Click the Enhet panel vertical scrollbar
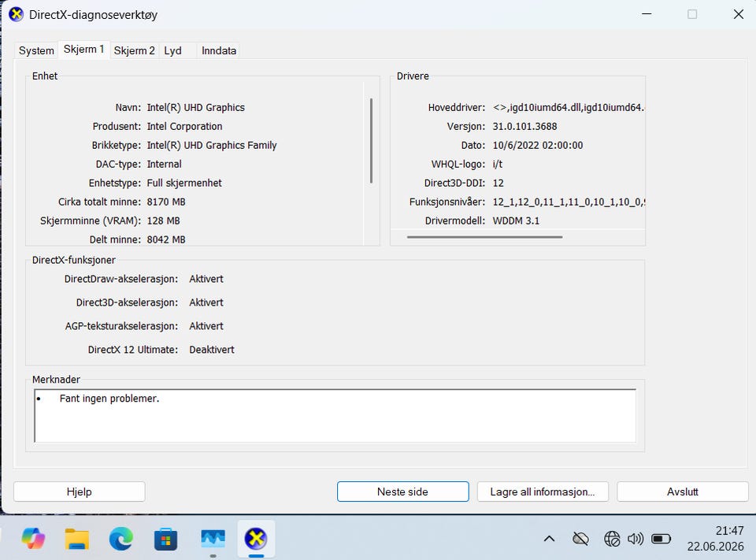The height and width of the screenshot is (560, 756). [x=371, y=140]
